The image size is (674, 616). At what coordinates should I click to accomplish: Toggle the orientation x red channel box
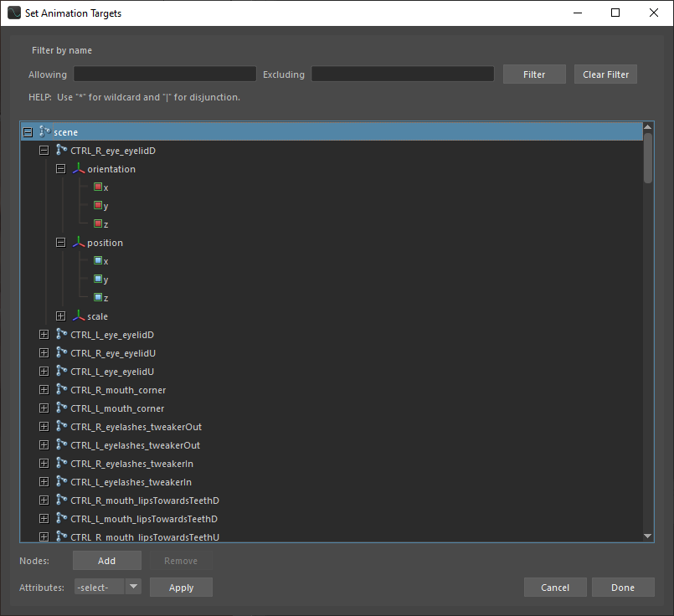(98, 187)
